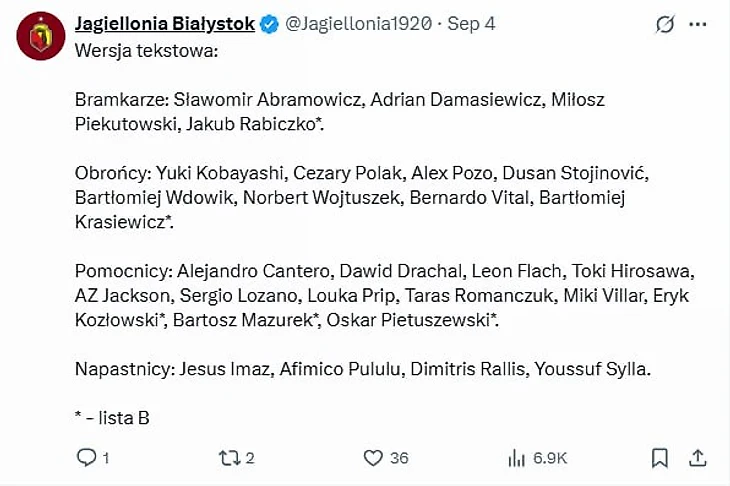Click the like count 36
This screenshot has height=486, width=730.
tap(399, 458)
